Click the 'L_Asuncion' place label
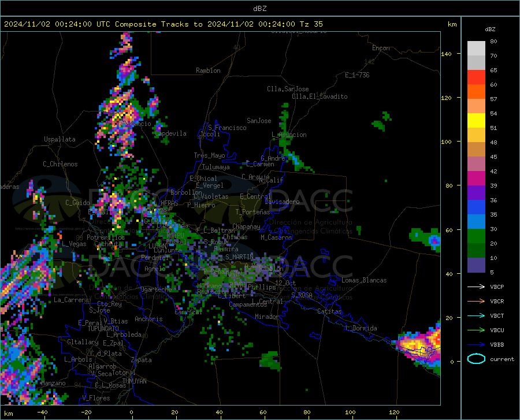 [289, 135]
